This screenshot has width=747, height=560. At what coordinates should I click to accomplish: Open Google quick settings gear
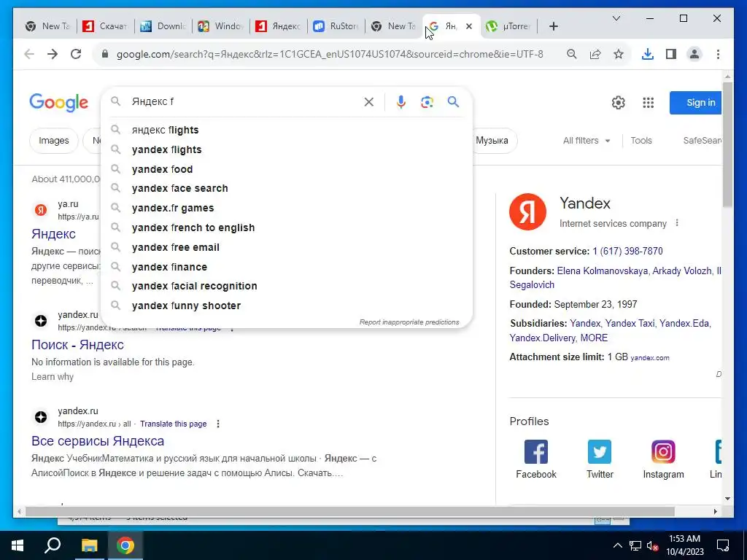tap(619, 102)
